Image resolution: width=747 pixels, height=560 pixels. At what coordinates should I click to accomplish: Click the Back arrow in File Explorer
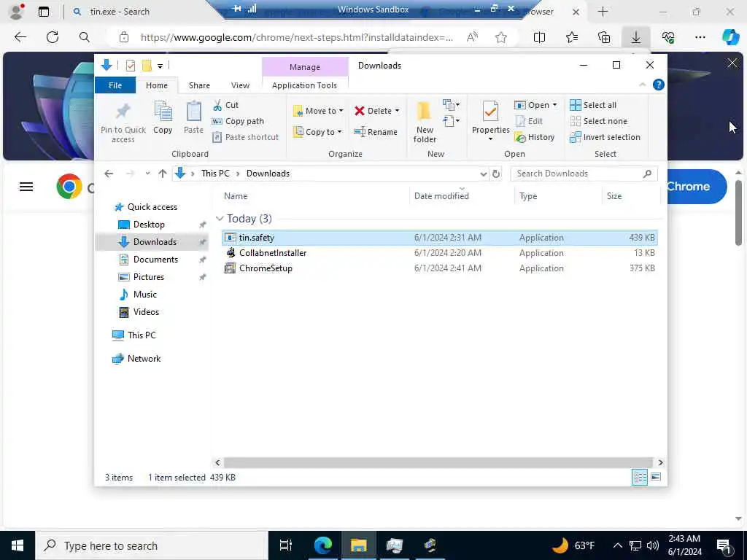click(x=109, y=174)
